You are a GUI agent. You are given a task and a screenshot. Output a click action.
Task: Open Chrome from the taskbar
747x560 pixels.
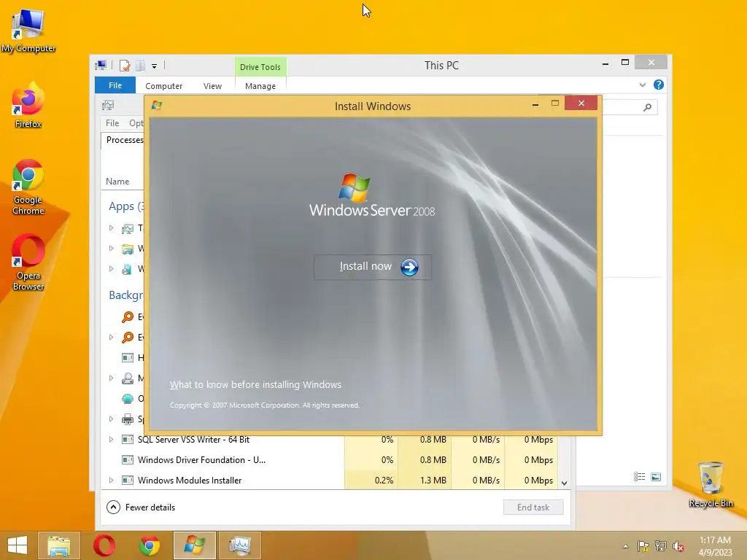click(x=150, y=545)
